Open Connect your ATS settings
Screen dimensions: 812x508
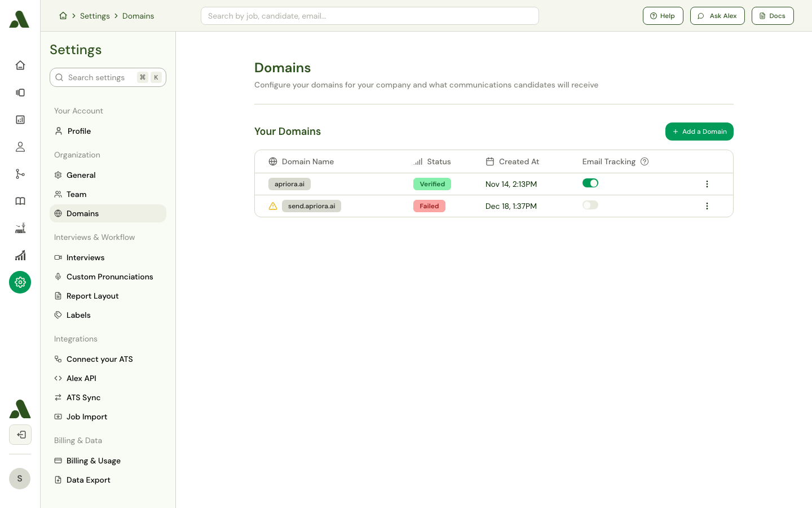108,359
